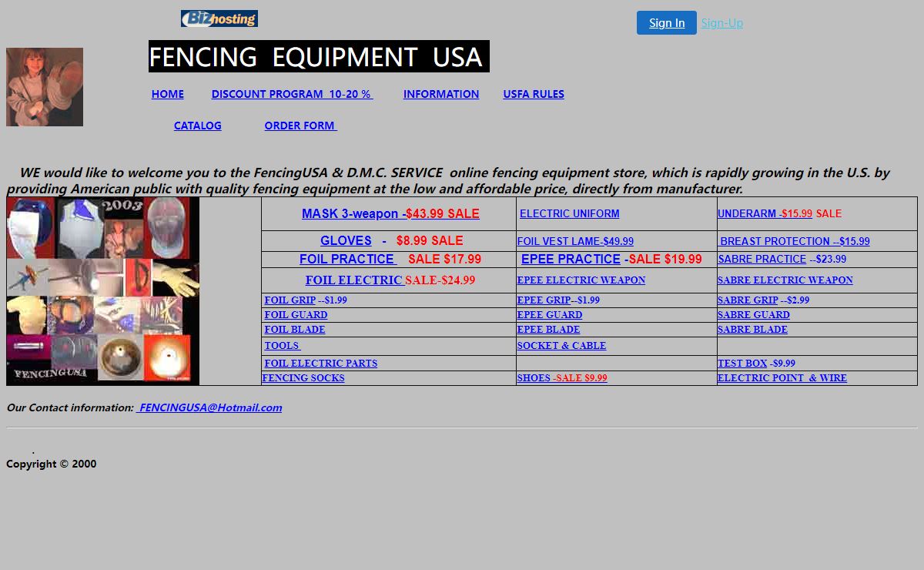Open the EPEE GUARD link
This screenshot has height=570, width=924.
tap(550, 315)
